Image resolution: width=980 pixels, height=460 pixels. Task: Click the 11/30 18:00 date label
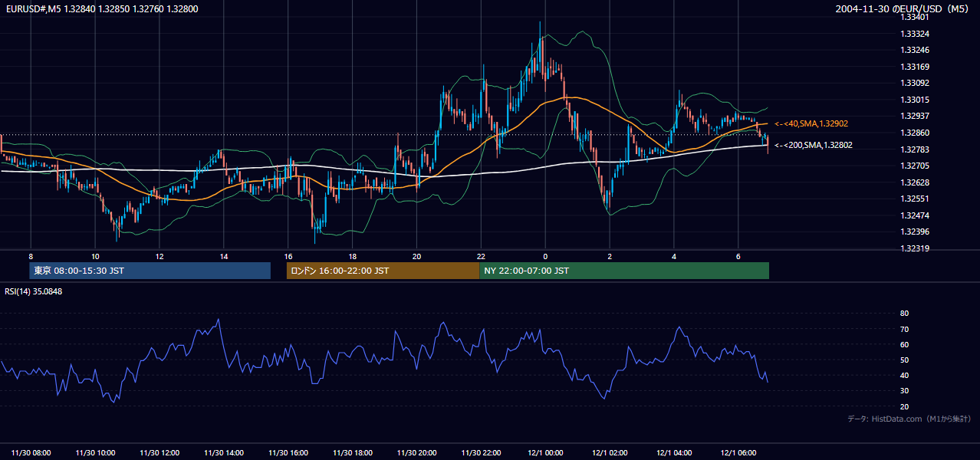353,453
